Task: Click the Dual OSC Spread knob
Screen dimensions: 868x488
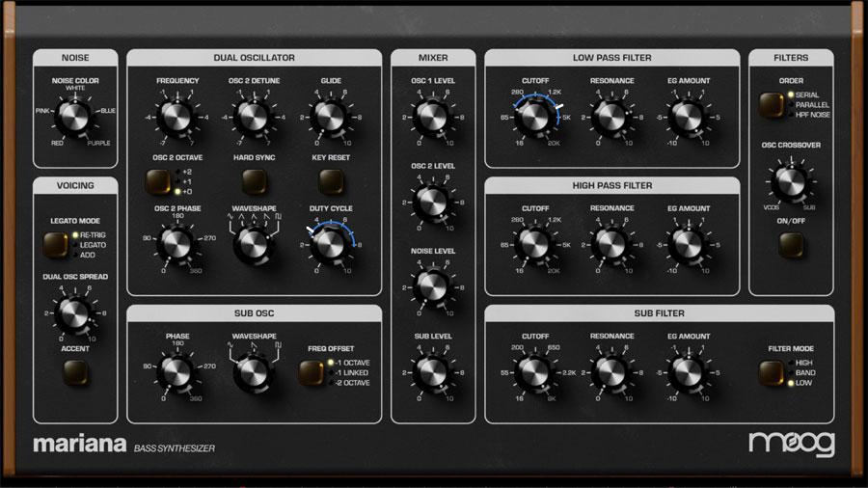Action: tap(74, 313)
